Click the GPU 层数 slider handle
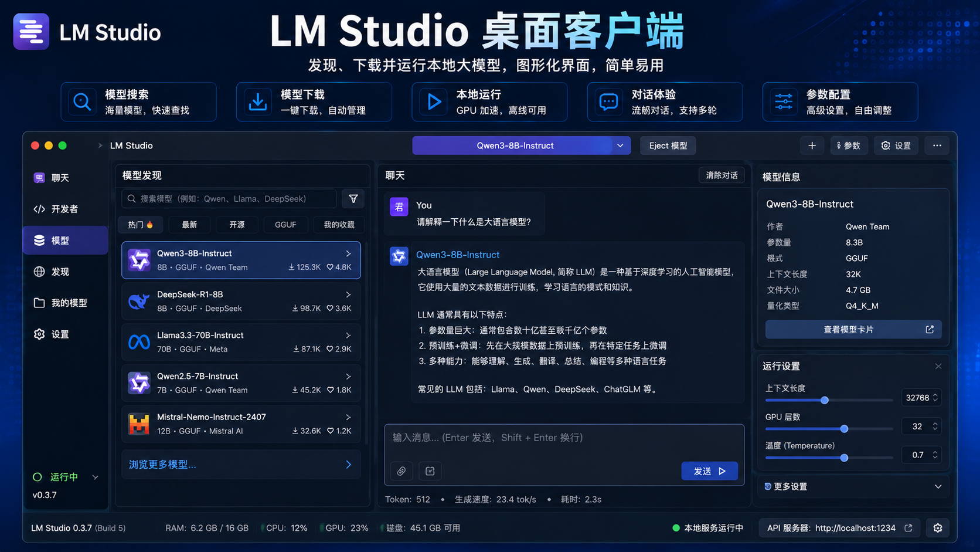The image size is (980, 552). (844, 429)
